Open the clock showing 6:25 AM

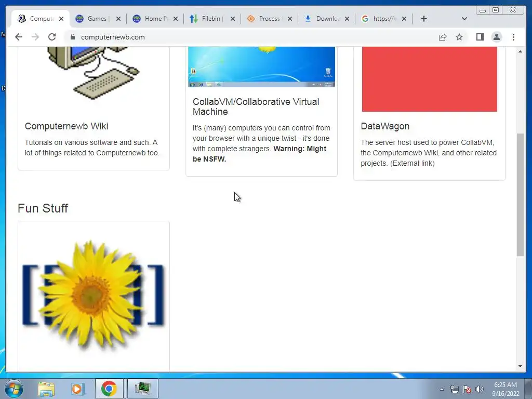[506, 389]
